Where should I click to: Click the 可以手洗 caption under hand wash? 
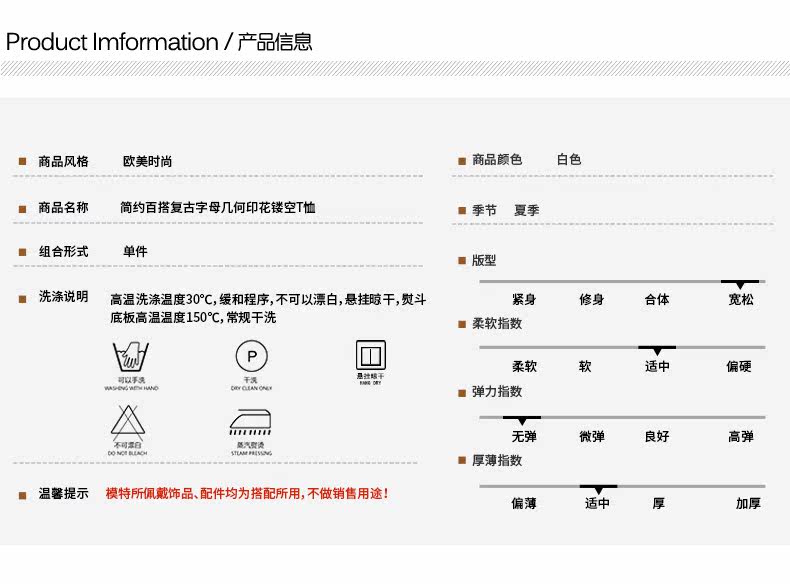click(131, 380)
